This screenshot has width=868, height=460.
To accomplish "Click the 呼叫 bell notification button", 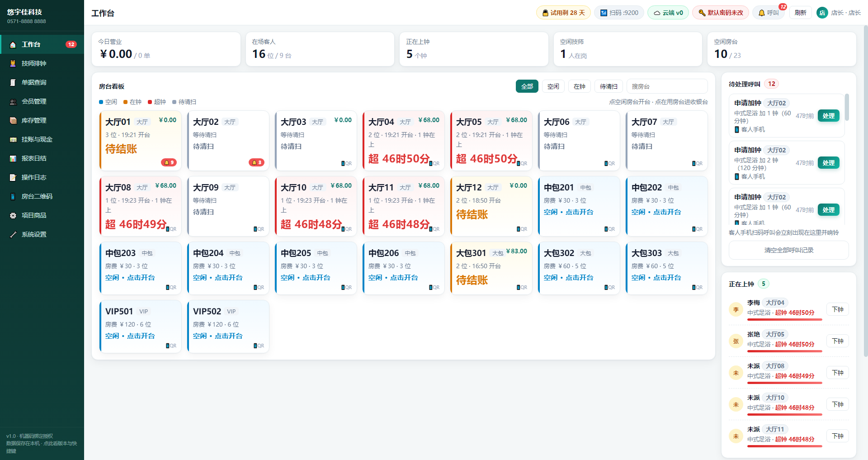I will coord(769,13).
